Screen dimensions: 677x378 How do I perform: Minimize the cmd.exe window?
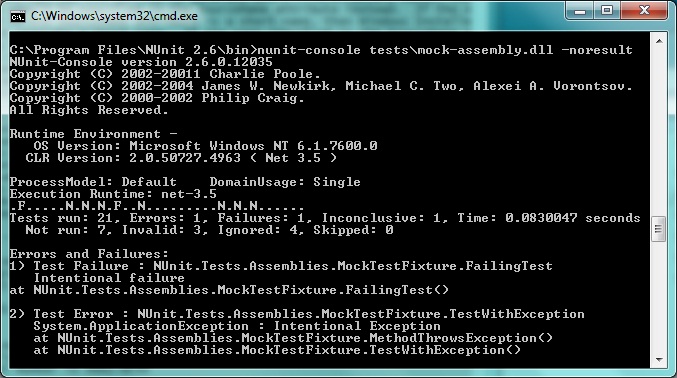[x=580, y=11]
